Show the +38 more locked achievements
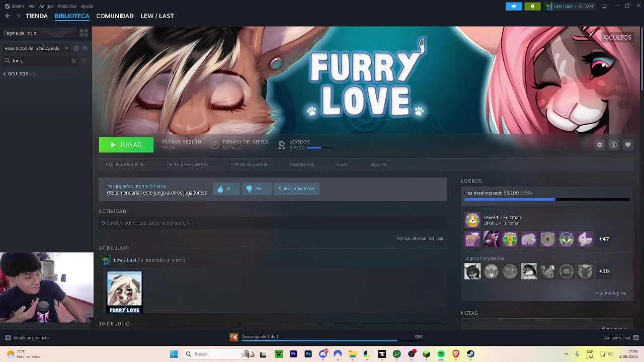The width and height of the screenshot is (644, 362). (x=604, y=271)
